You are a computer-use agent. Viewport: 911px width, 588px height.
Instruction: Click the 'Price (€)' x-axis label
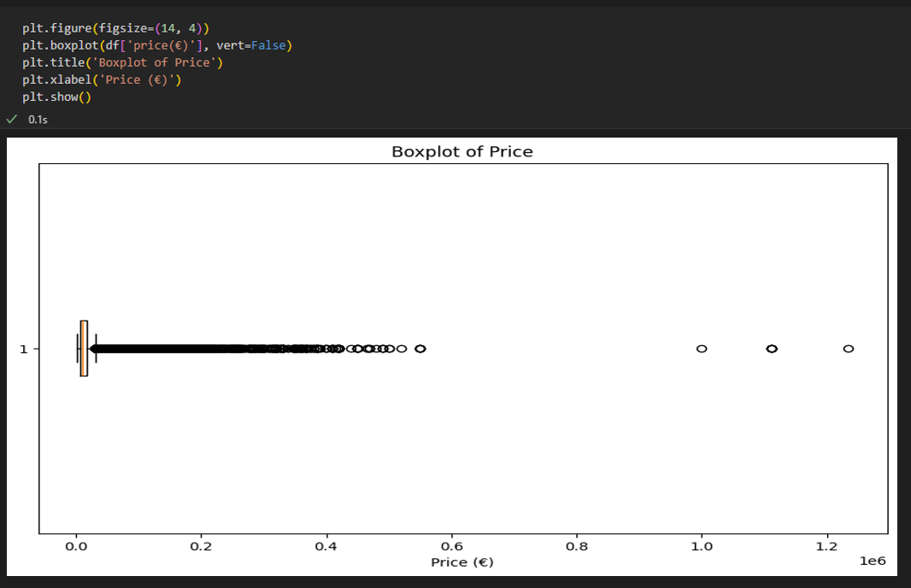(x=461, y=562)
